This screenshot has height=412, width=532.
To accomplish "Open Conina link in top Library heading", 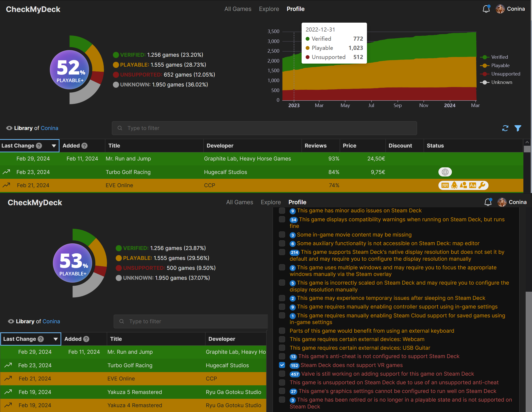I will coord(49,128).
